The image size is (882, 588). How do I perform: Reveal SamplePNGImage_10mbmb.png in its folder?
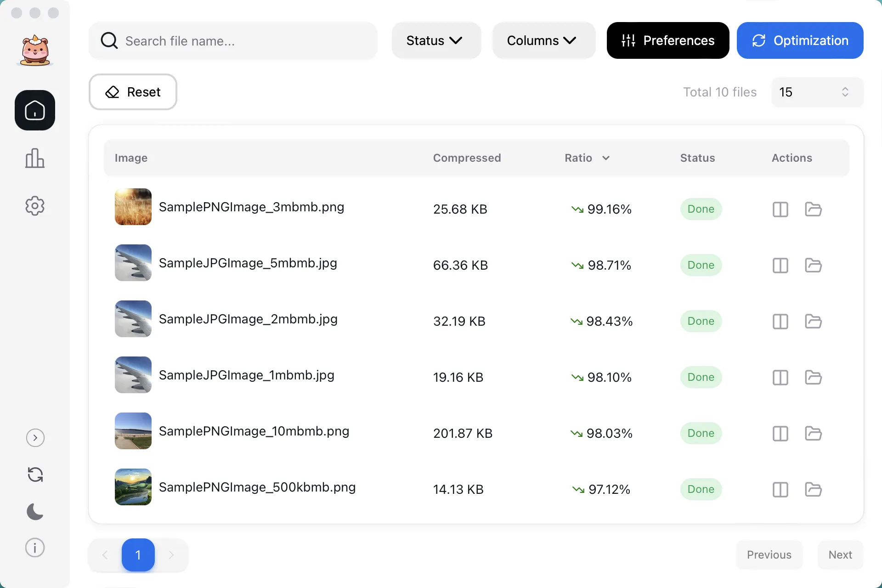click(813, 433)
